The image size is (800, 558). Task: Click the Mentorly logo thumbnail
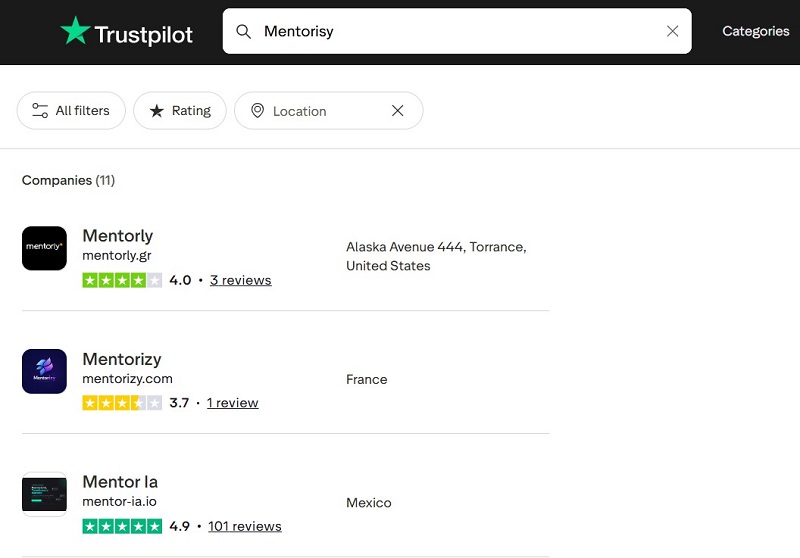[x=44, y=248]
